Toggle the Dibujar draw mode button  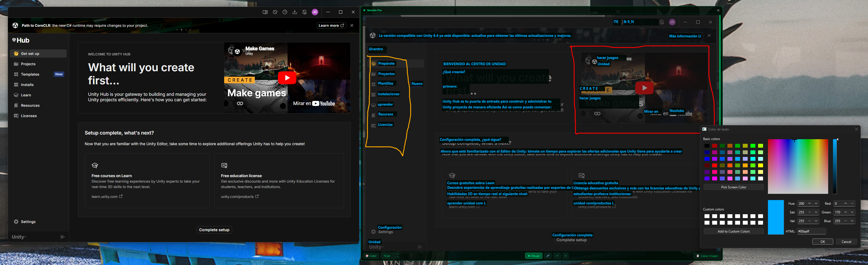click(x=534, y=256)
